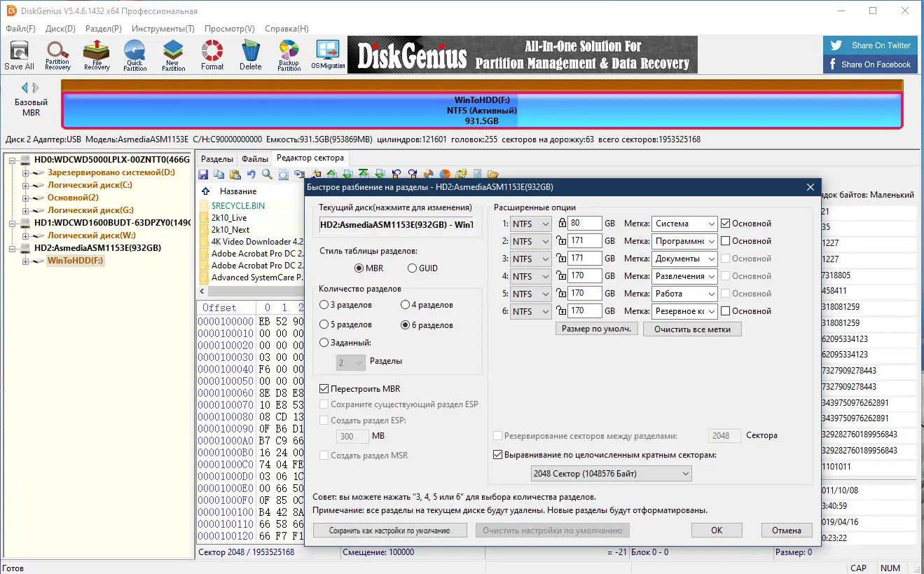Click the Share On Twitter banner
Viewport: 924px width, 574px height.
coord(870,46)
